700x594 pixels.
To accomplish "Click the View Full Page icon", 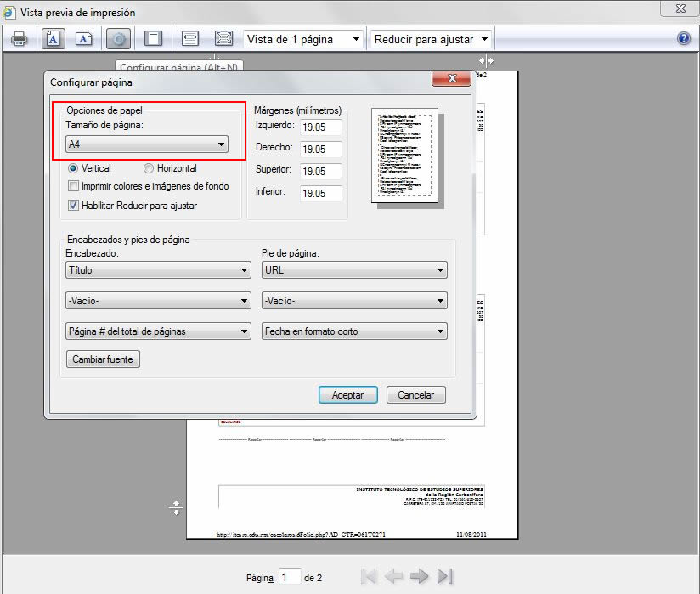I will pyautogui.click(x=223, y=39).
